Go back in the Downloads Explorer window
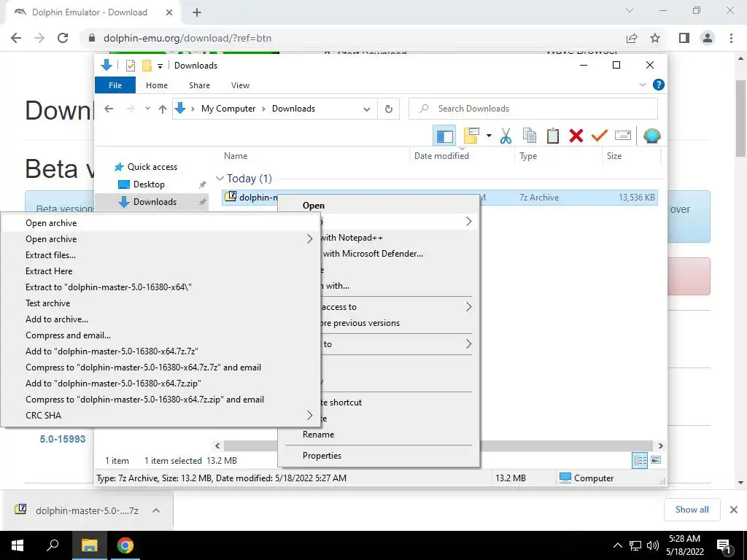The width and height of the screenshot is (747, 560). [109, 109]
